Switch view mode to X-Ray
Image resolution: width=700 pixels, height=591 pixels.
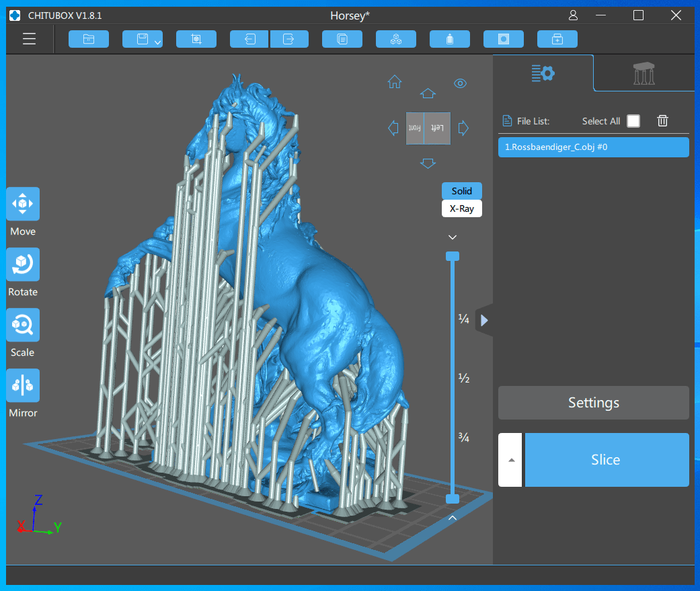click(461, 208)
